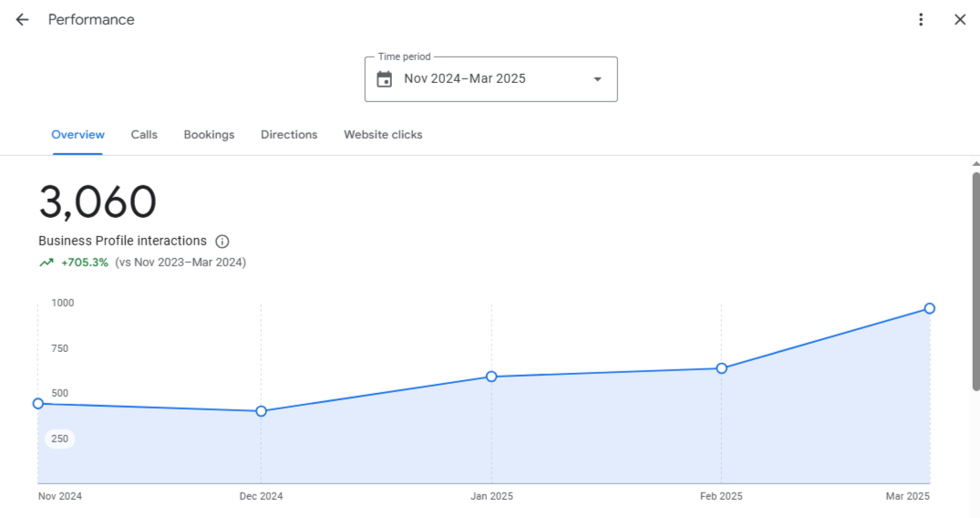Close the Performance panel with X
The image size is (980, 518).
(x=960, y=19)
